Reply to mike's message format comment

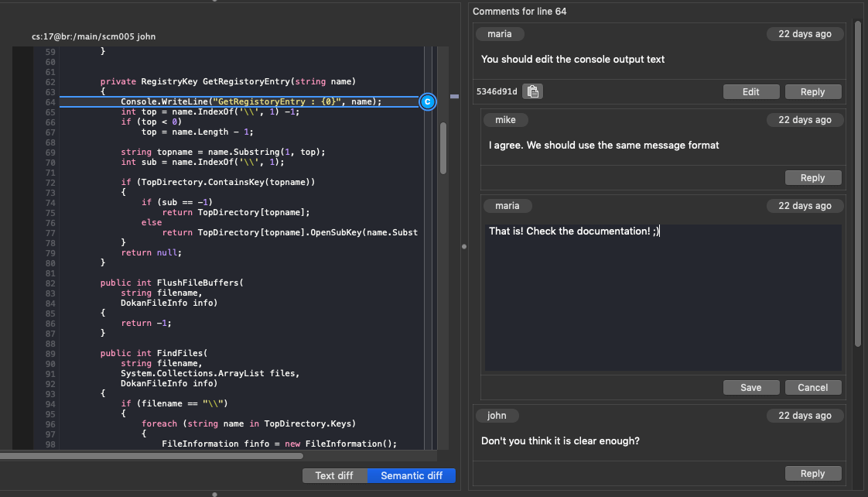tap(812, 178)
